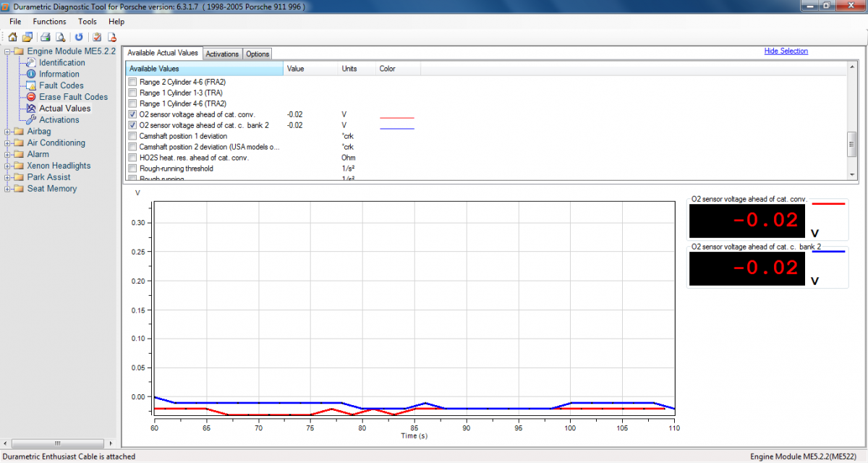
Task: Open Information via its blue info icon
Action: pyautogui.click(x=32, y=74)
